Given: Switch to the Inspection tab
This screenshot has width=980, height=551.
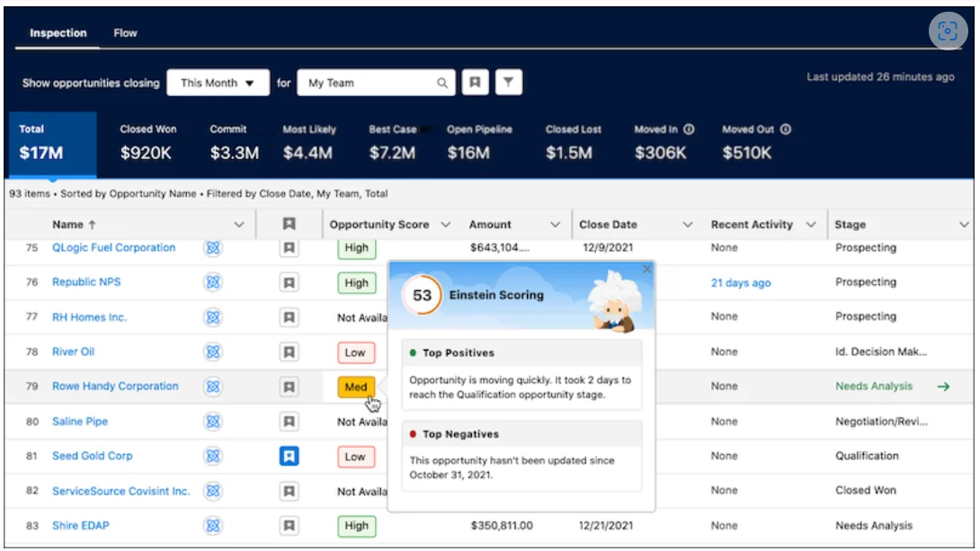Looking at the screenshot, I should [58, 33].
